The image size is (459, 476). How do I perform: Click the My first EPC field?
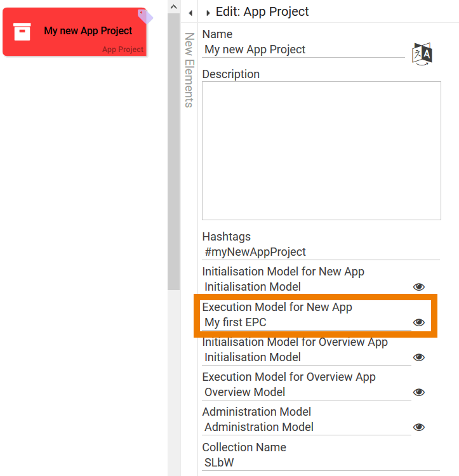(307, 322)
